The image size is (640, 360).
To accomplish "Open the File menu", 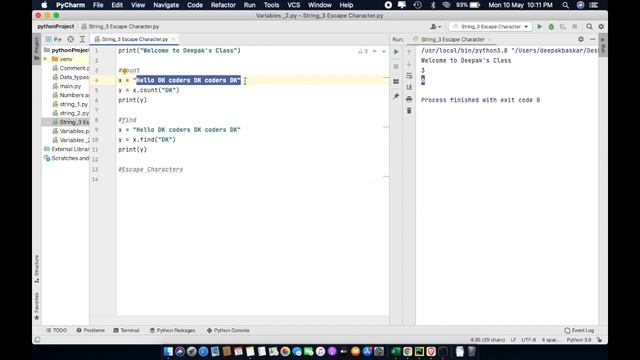I will [98, 5].
